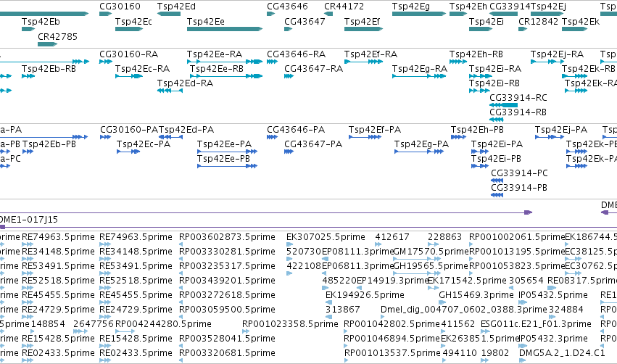Select EST RP001042802.5prime label
This screenshot has height=364, width=617.
click(x=392, y=324)
